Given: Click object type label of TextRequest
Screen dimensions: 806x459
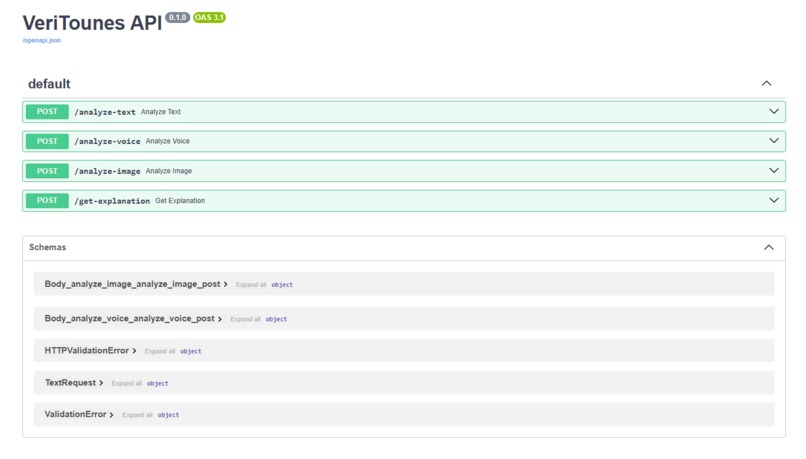Looking at the screenshot, I should click(157, 383).
